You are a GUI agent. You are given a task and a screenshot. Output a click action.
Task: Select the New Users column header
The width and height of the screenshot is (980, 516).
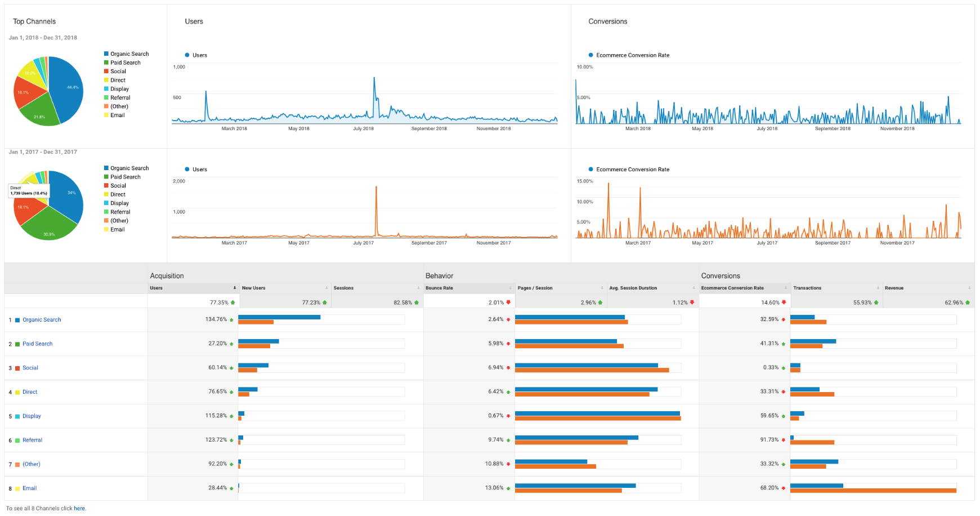253,288
